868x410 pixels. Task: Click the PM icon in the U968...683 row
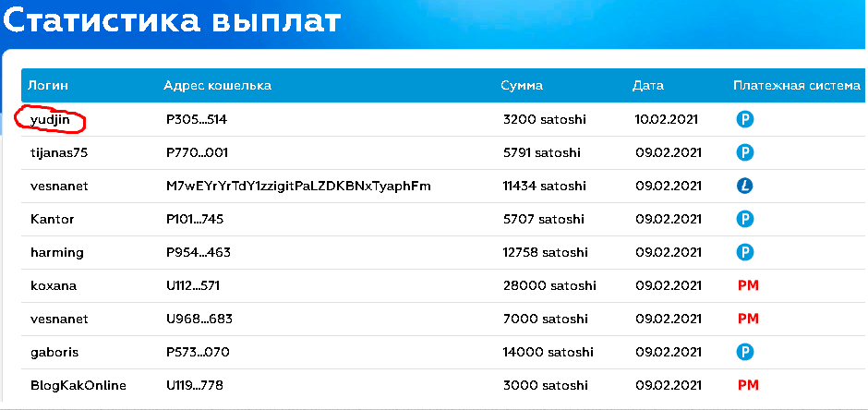pos(748,319)
